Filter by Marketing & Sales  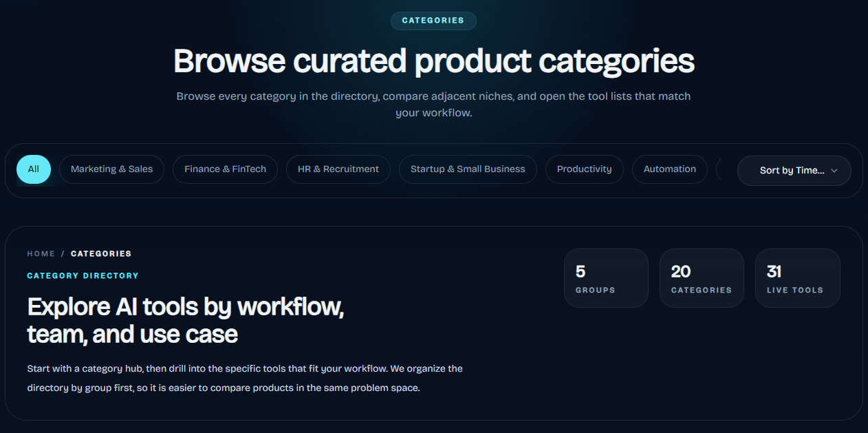click(x=111, y=169)
